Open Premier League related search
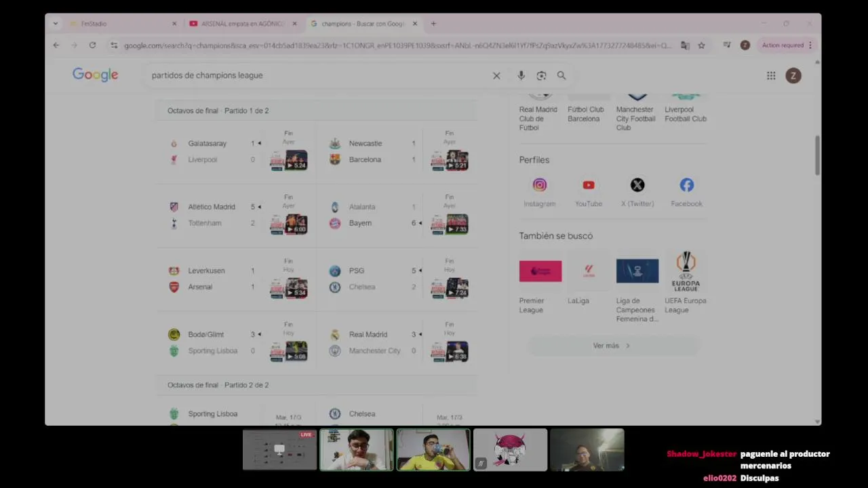 pyautogui.click(x=540, y=283)
